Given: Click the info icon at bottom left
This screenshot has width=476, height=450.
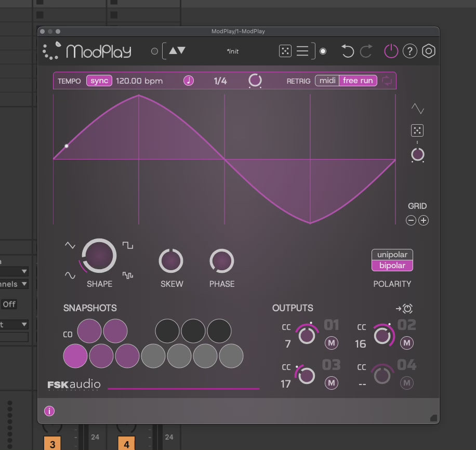Looking at the screenshot, I should pyautogui.click(x=49, y=411).
